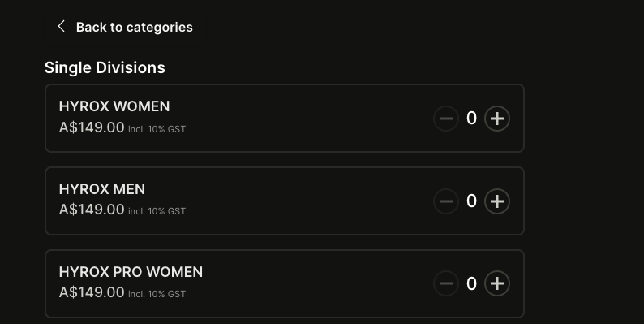Click the Single Divisions heading
The width and height of the screenshot is (644, 324).
105,68
